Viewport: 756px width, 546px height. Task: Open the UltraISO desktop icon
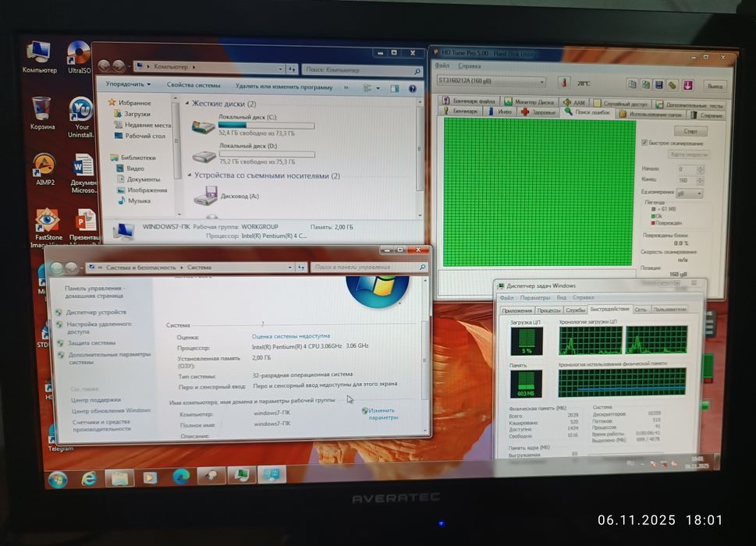click(79, 57)
